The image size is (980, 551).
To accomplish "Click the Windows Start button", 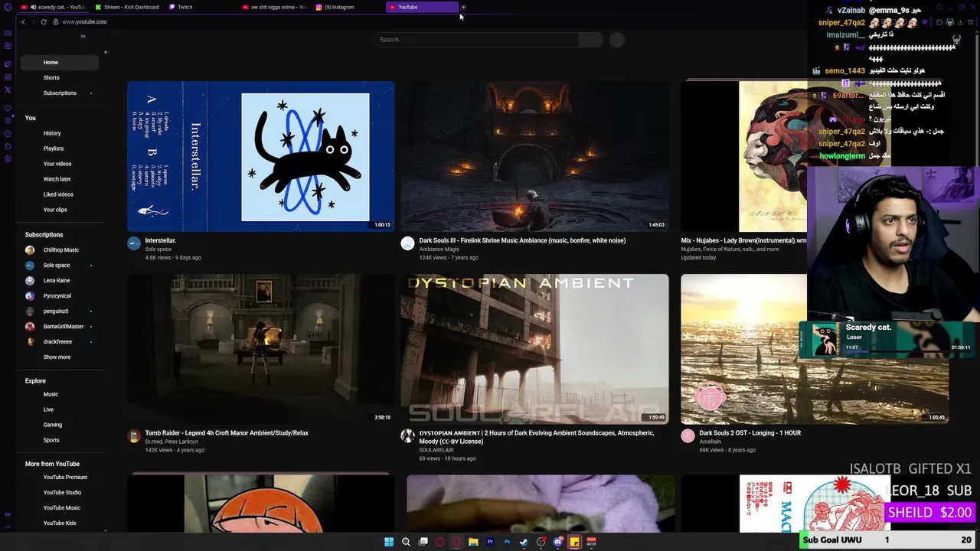I will [x=389, y=542].
